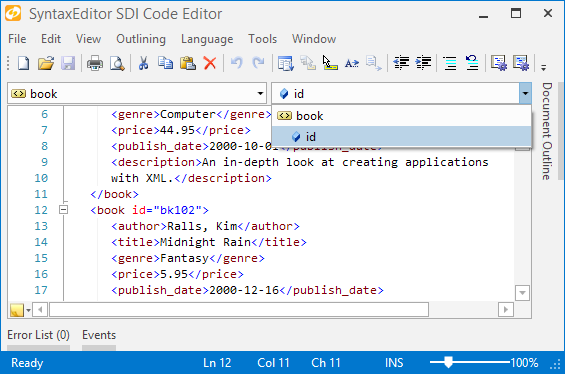Click the 'Fantasy' genre text

click(184, 258)
